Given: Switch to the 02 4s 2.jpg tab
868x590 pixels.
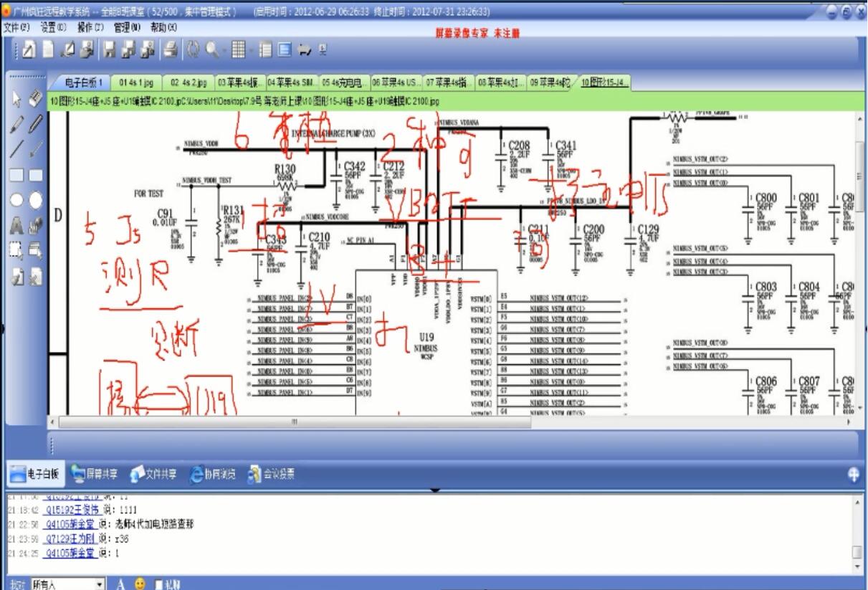Looking at the screenshot, I should (x=188, y=82).
